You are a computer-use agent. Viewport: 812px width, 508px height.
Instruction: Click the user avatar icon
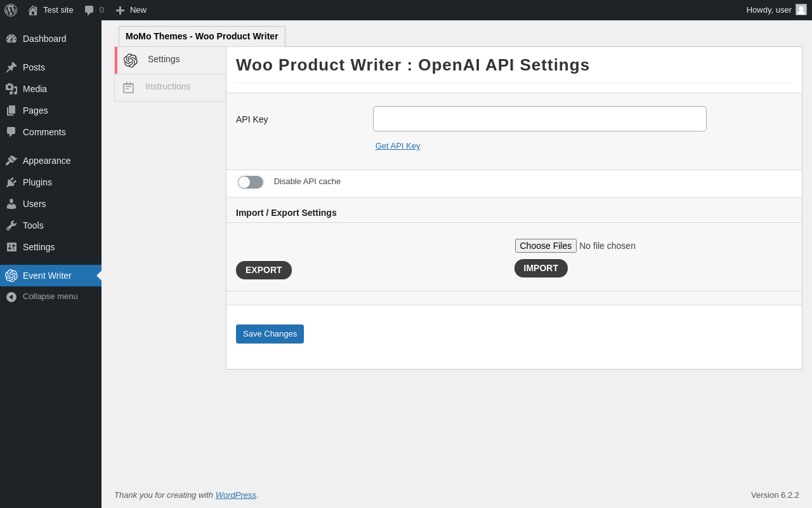click(801, 10)
